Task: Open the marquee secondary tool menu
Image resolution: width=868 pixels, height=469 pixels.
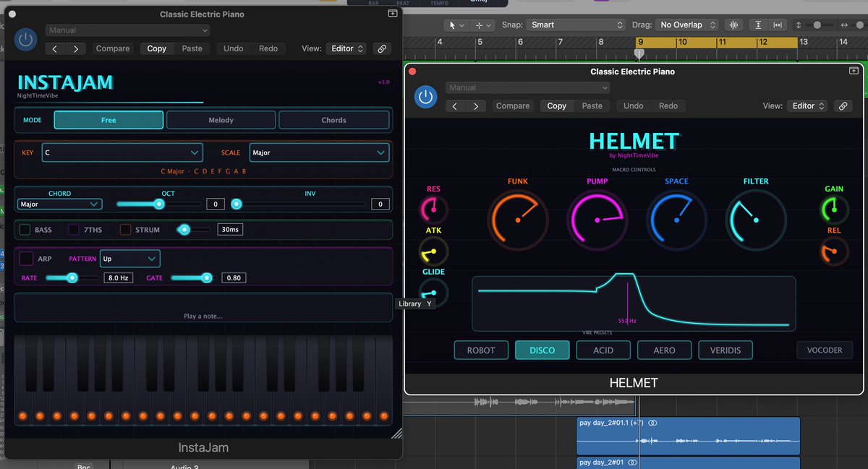Action: pos(482,25)
